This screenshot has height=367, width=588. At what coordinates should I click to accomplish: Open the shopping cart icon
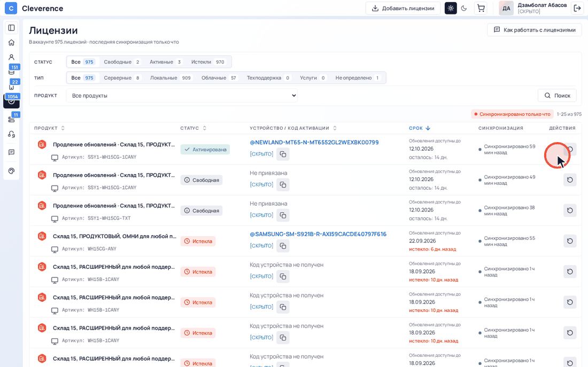click(x=481, y=8)
